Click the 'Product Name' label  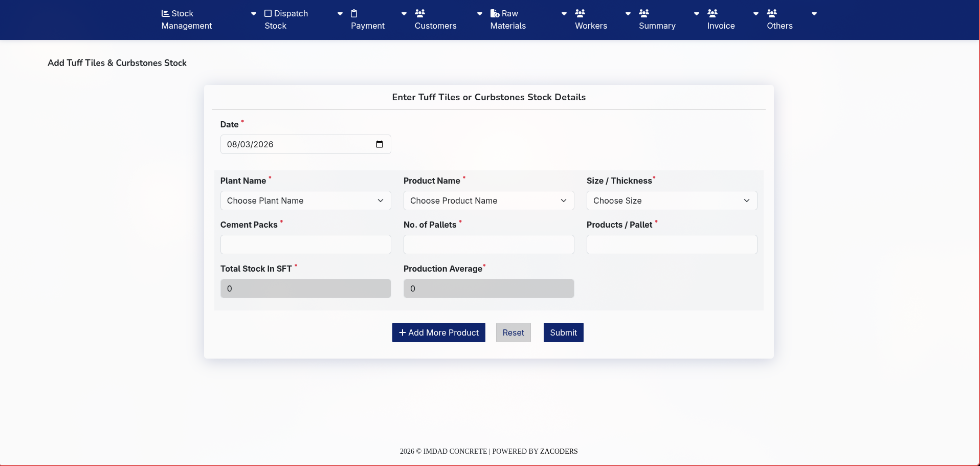432,181
